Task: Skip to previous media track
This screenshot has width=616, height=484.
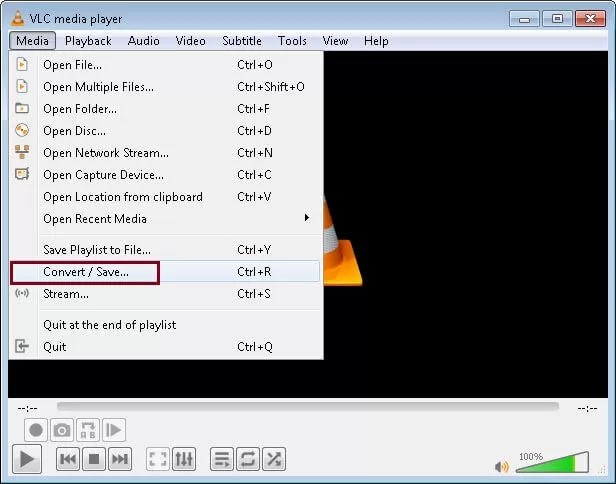Action: click(x=68, y=459)
